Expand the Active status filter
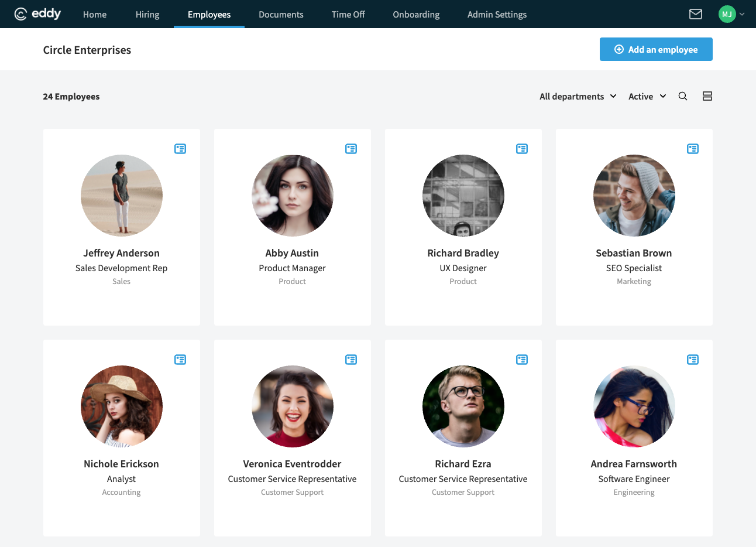 point(647,97)
